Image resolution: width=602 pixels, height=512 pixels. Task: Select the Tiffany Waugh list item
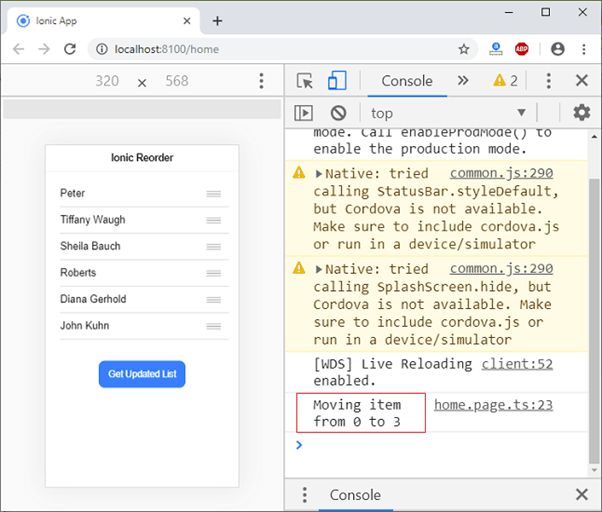pyautogui.click(x=144, y=220)
